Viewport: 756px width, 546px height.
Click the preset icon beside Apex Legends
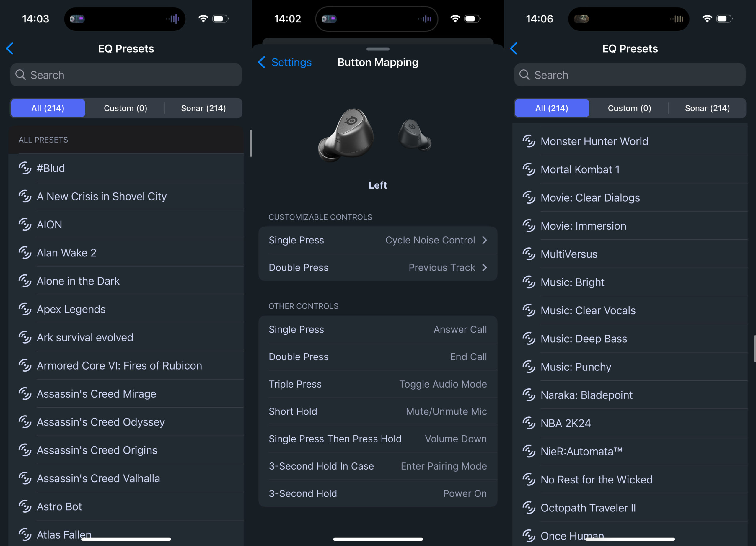click(x=25, y=309)
